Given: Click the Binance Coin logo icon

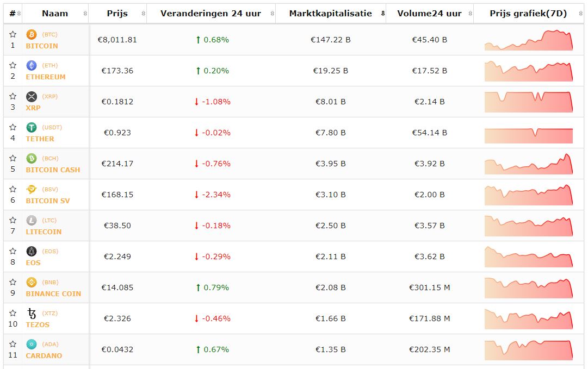Looking at the screenshot, I should click(32, 283).
